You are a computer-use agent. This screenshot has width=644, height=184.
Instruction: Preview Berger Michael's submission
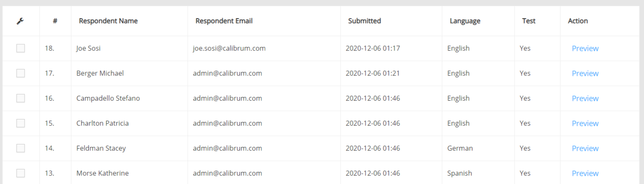pos(585,73)
